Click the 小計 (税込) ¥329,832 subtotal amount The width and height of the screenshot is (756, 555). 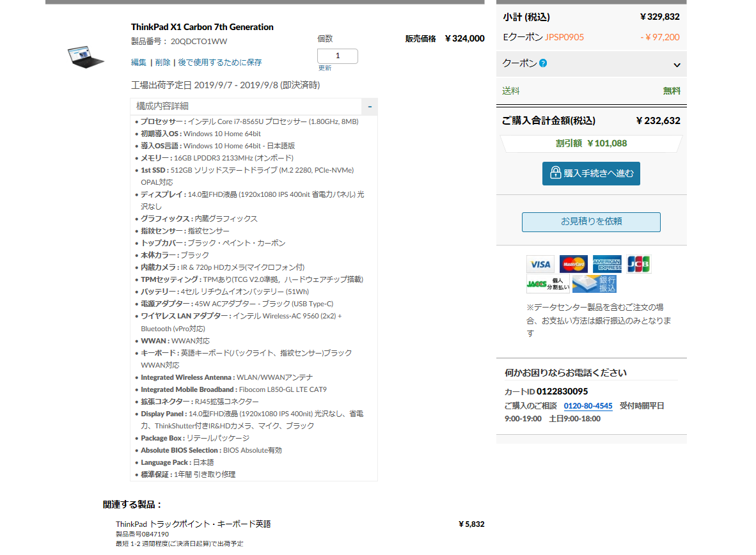659,17
